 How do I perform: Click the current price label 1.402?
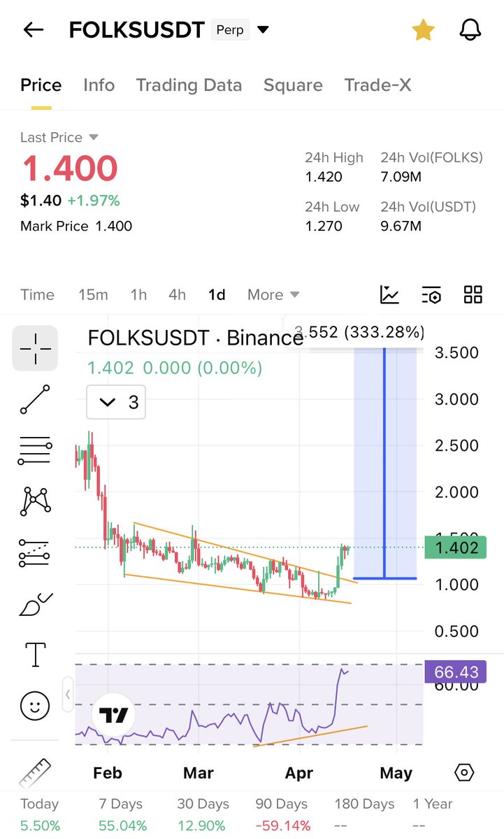456,547
